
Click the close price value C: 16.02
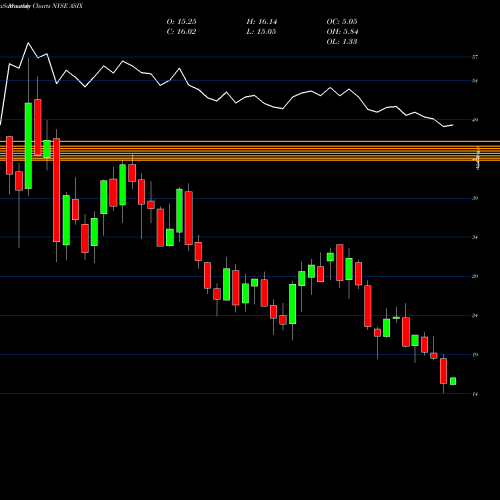[x=181, y=32]
